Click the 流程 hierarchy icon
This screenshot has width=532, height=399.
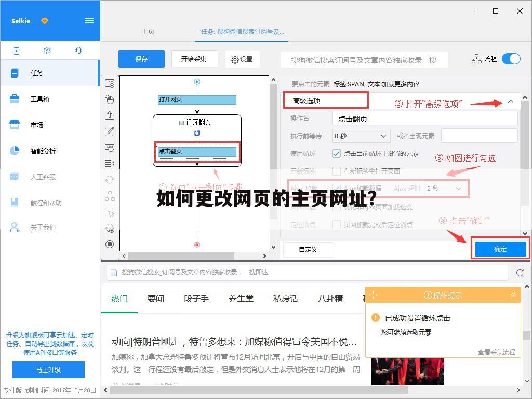[x=476, y=59]
